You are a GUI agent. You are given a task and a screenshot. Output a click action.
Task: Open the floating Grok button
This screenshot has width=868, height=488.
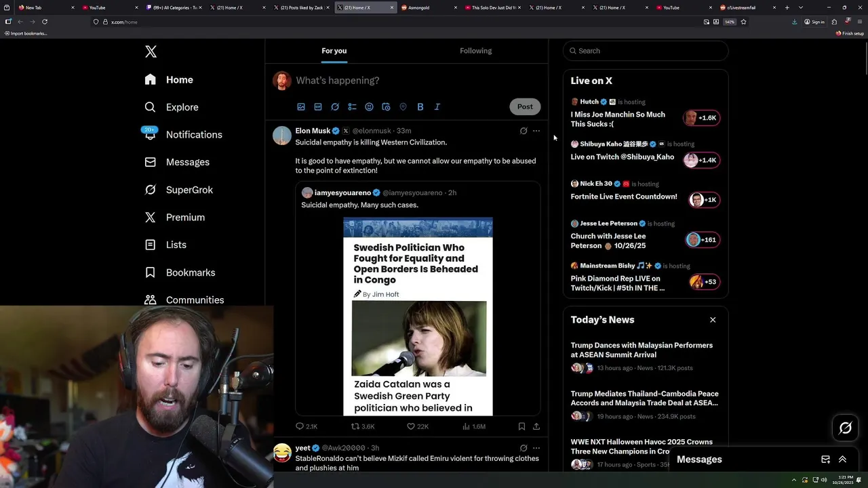[x=846, y=428]
